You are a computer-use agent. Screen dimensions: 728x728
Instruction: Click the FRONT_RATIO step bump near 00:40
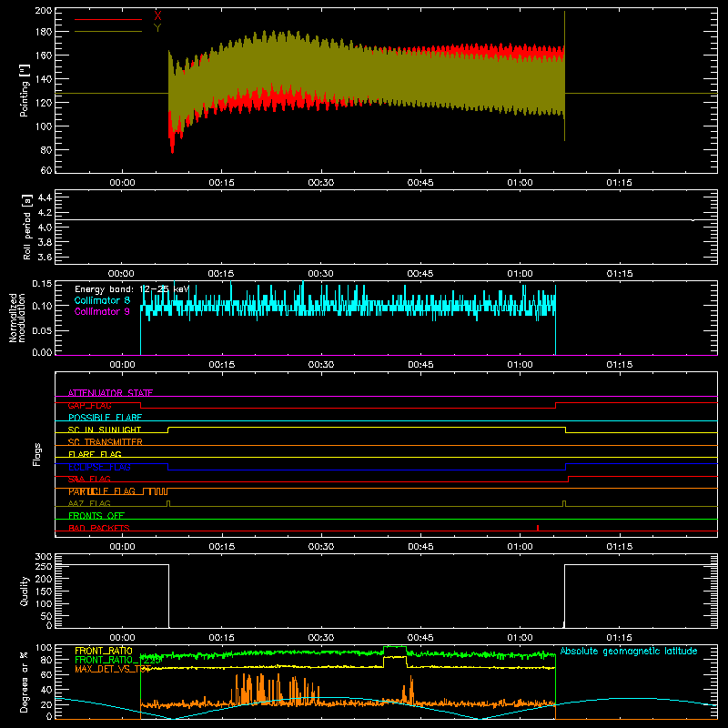395,657
